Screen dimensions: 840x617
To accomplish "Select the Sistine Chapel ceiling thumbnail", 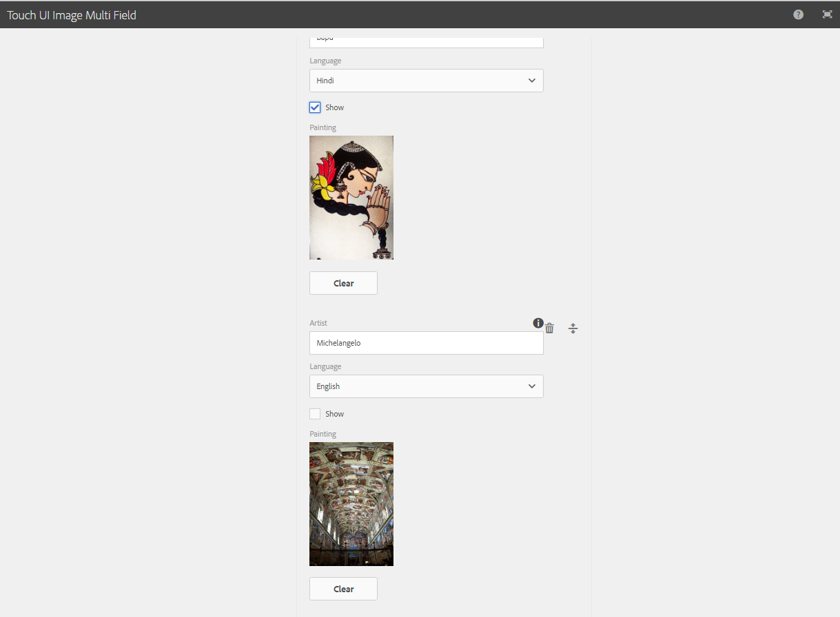I will [351, 503].
